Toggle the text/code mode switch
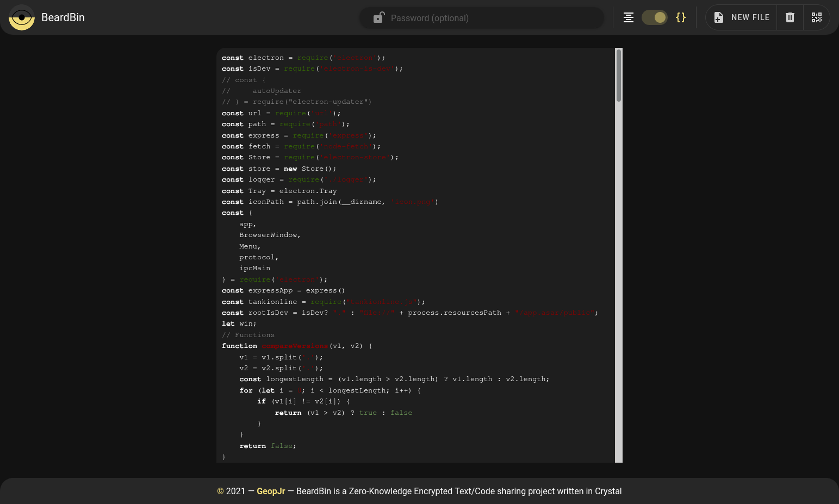Screen dimensions: 839x504 point(655,17)
